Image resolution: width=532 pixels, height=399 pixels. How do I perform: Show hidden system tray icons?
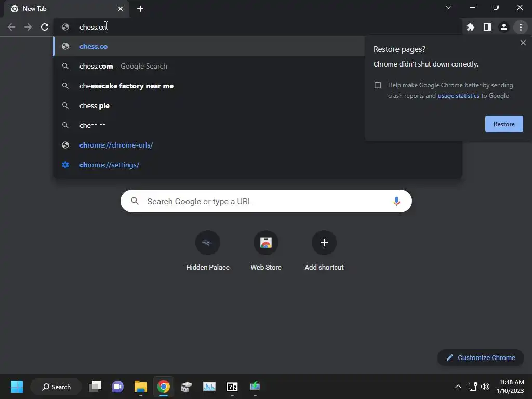tap(458, 387)
